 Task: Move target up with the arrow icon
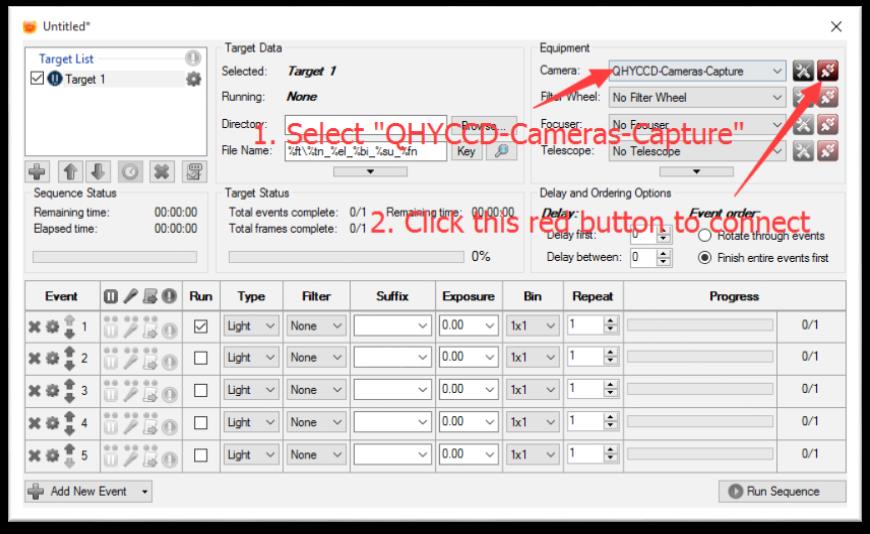click(x=70, y=172)
